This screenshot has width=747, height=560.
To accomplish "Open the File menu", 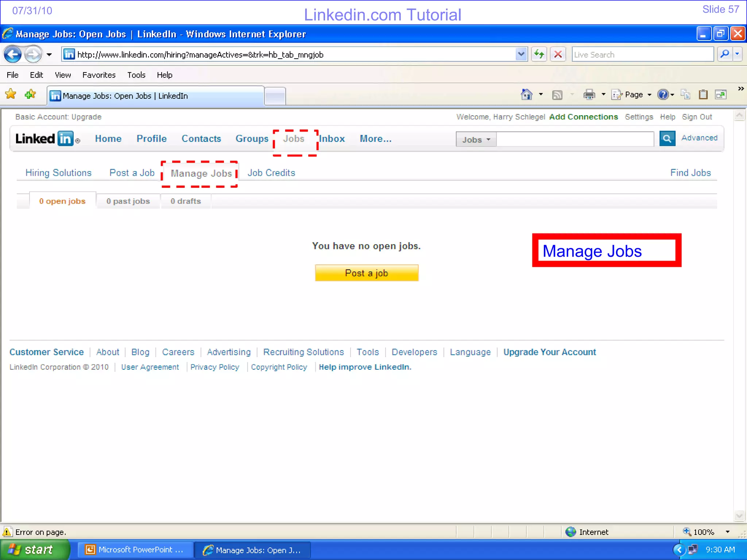I will [12, 75].
